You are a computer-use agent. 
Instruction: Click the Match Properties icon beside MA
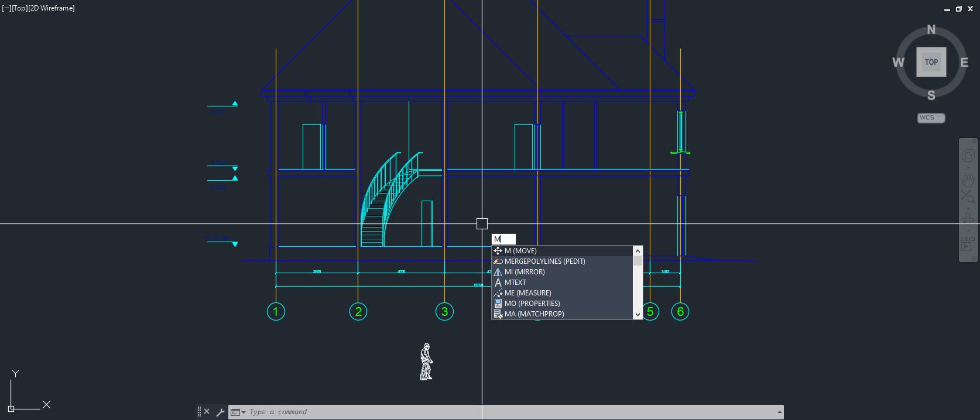pos(498,314)
